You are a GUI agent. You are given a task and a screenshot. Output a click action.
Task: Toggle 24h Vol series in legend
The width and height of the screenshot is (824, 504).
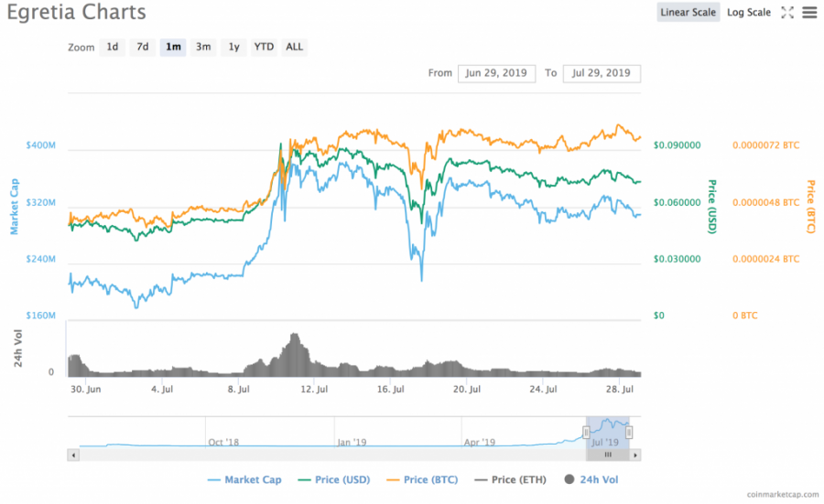591,479
